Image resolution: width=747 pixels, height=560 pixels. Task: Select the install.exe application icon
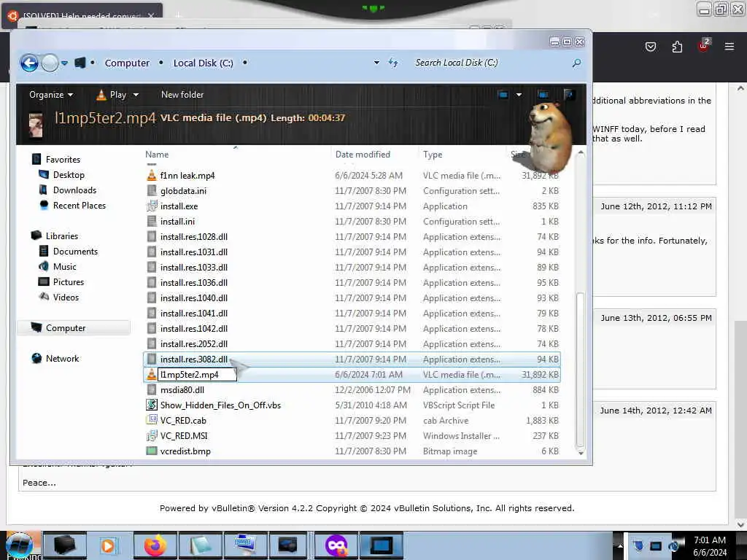152,206
